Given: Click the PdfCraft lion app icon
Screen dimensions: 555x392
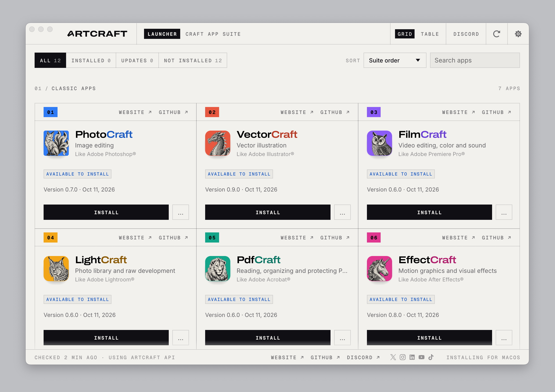Looking at the screenshot, I should pos(218,269).
